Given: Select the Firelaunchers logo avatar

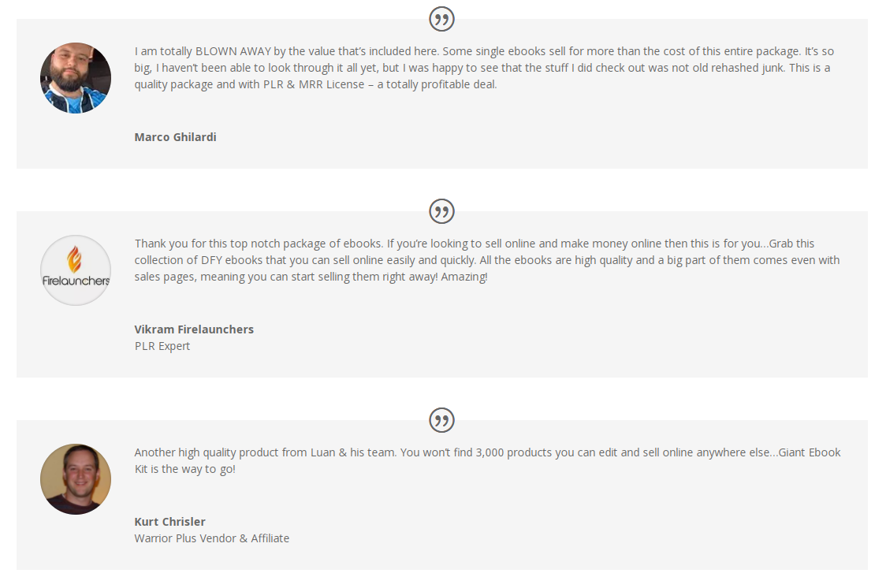Looking at the screenshot, I should (76, 270).
